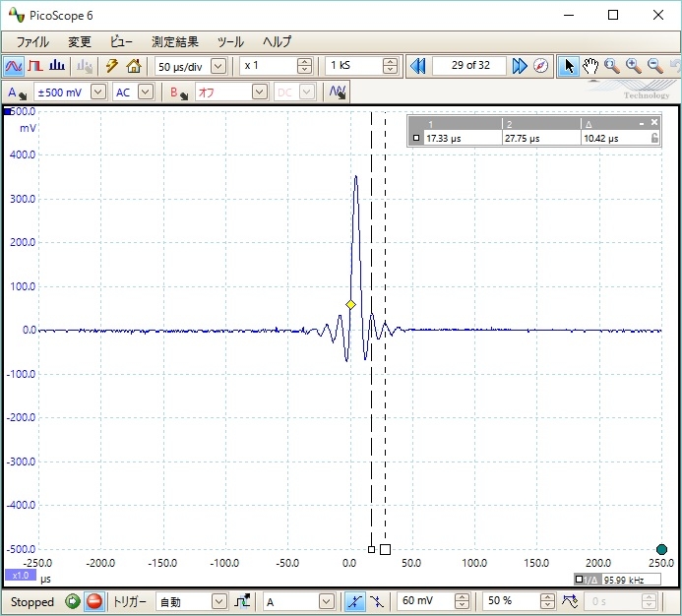Expand the ±500 mV range dropdown

pyautogui.click(x=97, y=92)
